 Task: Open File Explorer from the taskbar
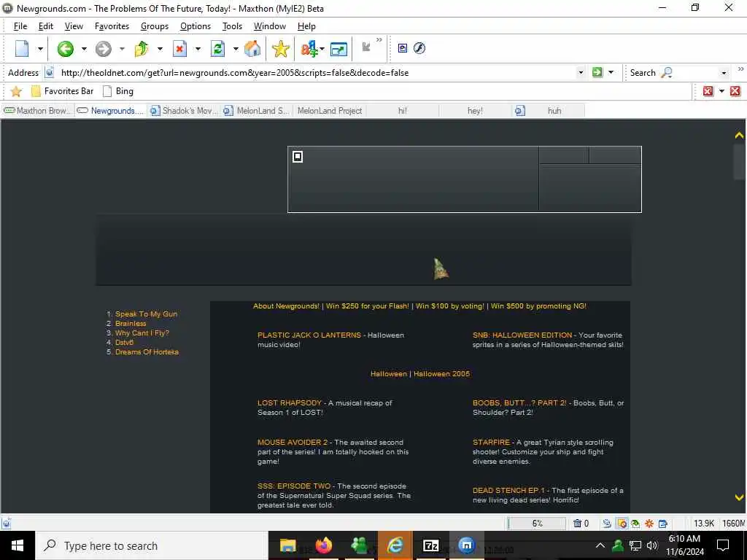click(287, 545)
